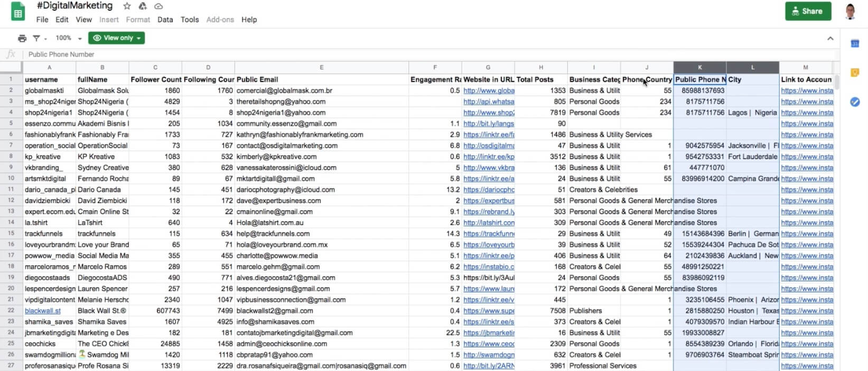This screenshot has height=371, width=868.
Task: Select the row 15 header
Action: coord(11,234)
